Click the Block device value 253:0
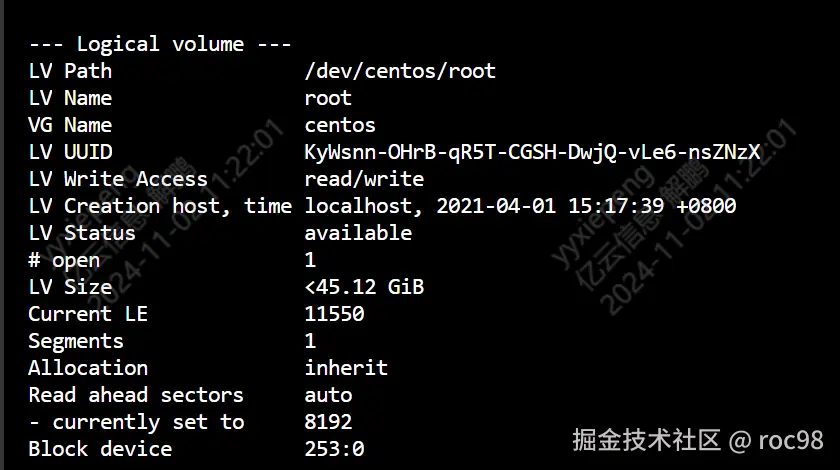Image resolution: width=840 pixels, height=470 pixels. click(x=334, y=449)
